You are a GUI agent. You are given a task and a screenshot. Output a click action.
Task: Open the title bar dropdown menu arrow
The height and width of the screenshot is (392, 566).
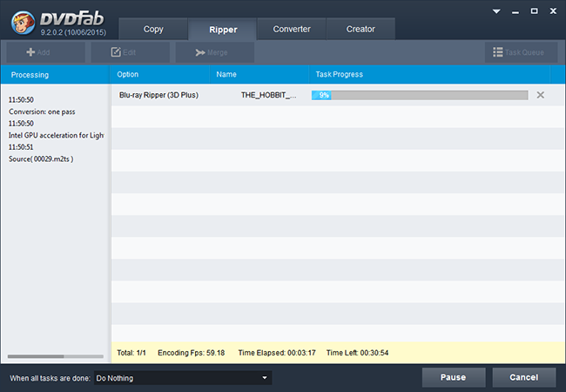496,11
